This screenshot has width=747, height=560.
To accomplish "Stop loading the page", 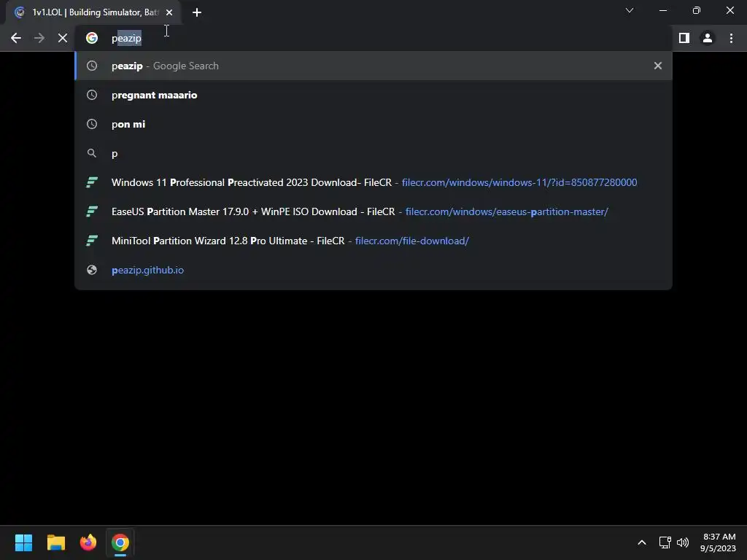I will 63,38.
